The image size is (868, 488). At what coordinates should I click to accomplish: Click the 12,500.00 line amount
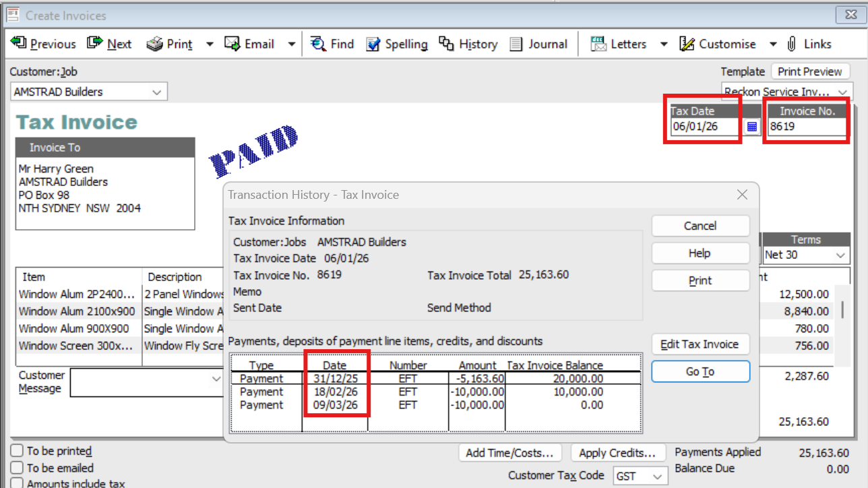[804, 294]
